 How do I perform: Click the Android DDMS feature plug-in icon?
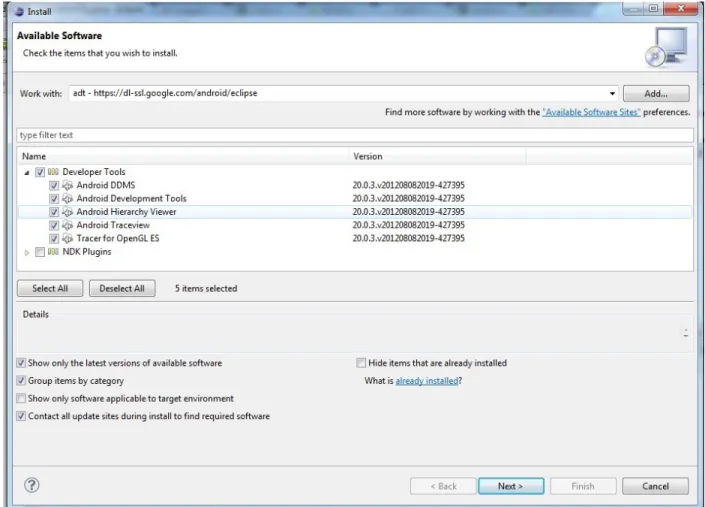(67, 185)
